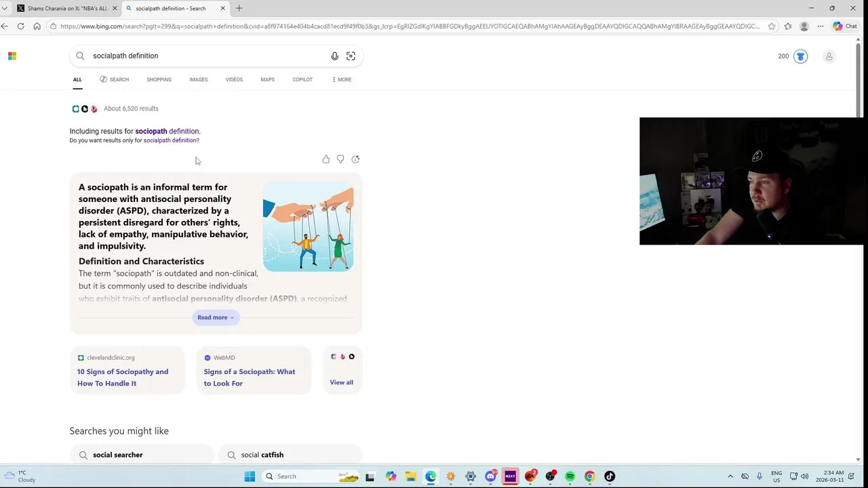This screenshot has width=868, height=488.
Task: Select the 'social catfish' suggested search
Action: tap(290, 455)
